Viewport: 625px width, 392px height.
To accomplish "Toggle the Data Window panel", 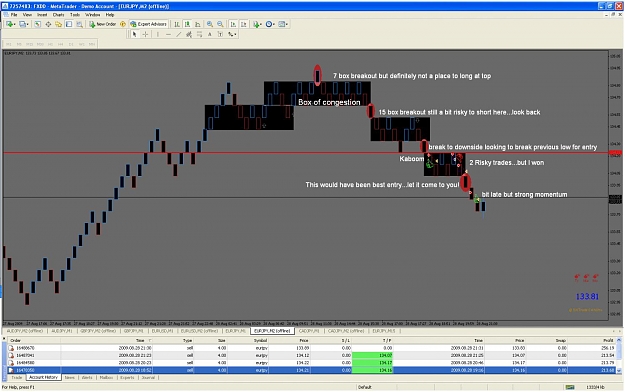I will [48, 24].
